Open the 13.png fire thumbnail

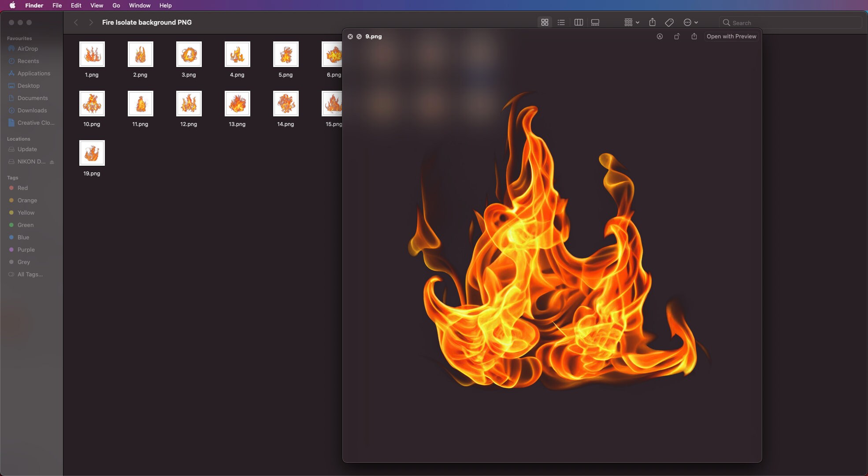pos(237,103)
